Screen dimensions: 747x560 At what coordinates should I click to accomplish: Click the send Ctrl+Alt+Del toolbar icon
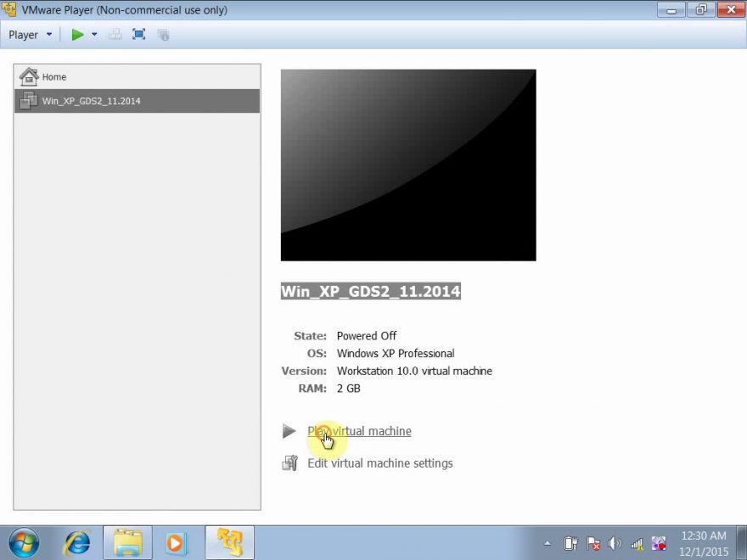(163, 34)
